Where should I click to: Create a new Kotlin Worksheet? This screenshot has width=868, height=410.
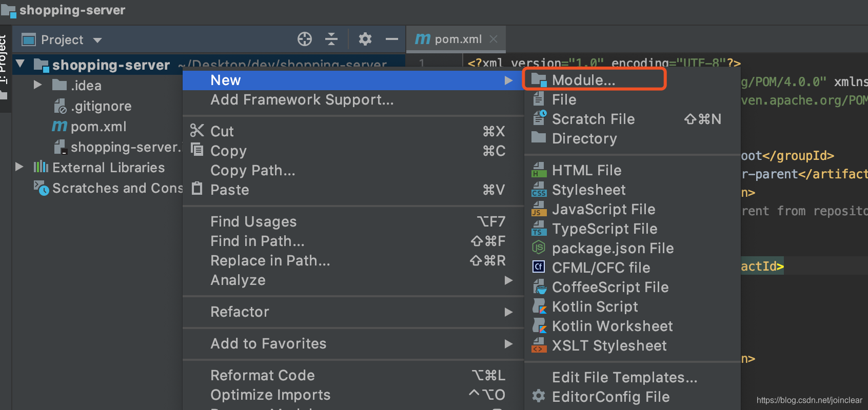click(x=633, y=326)
